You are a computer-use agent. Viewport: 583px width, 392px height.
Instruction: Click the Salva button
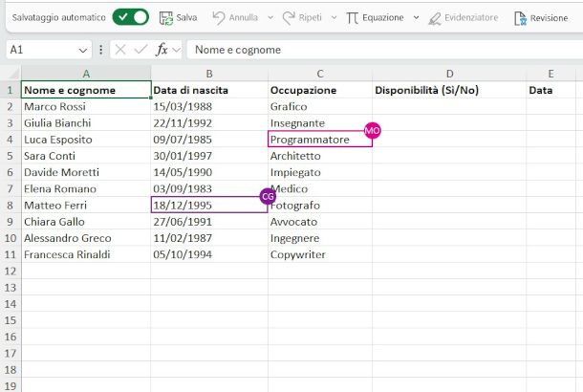click(x=178, y=17)
